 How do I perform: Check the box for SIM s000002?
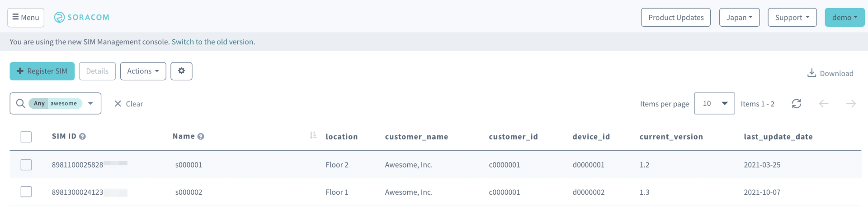(26, 192)
